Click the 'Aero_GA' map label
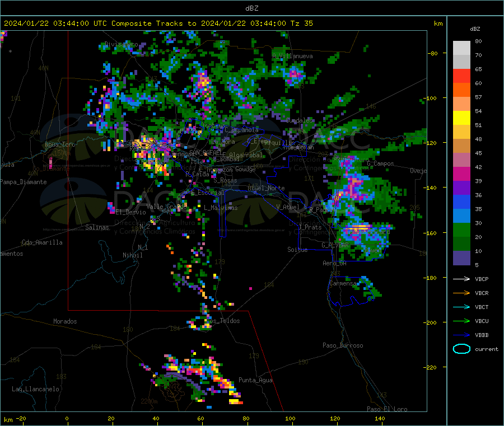Image resolution: width=504 pixels, height=426 pixels. coord(334,264)
